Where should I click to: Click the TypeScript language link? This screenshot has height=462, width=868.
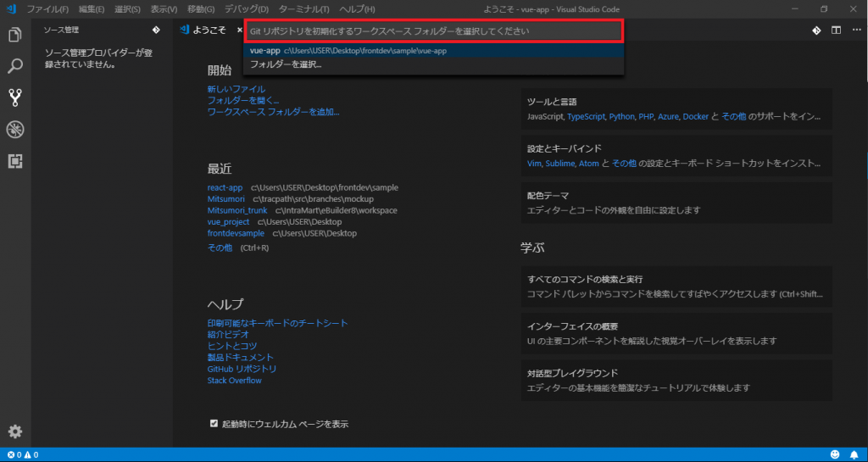[586, 117]
